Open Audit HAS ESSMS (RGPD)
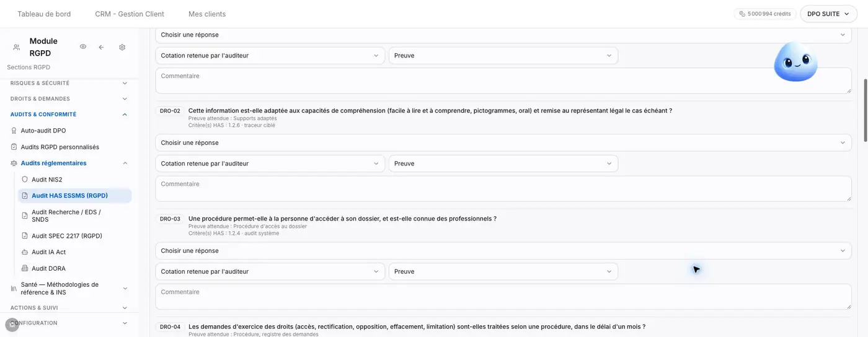Screen dimensions: 868x337 74,195
